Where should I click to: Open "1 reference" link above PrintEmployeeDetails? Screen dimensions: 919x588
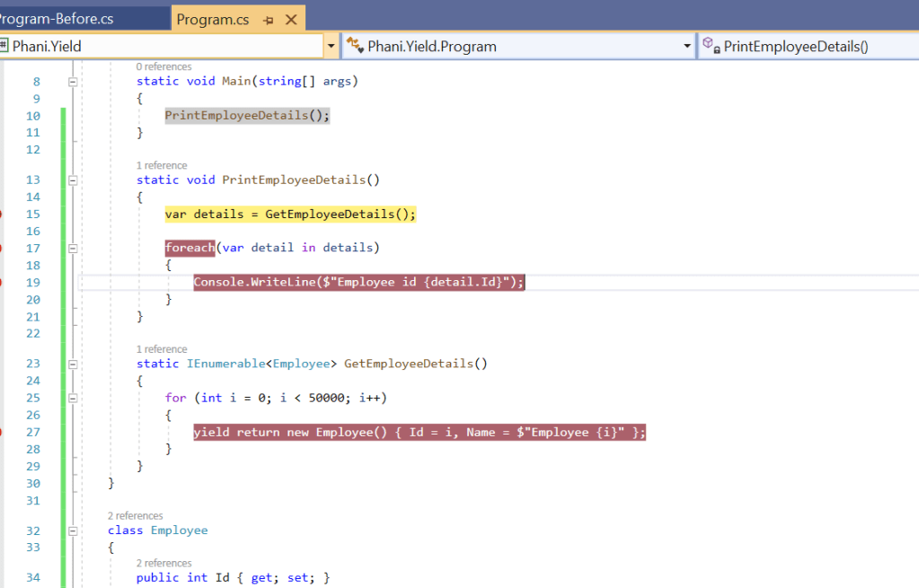coord(162,165)
